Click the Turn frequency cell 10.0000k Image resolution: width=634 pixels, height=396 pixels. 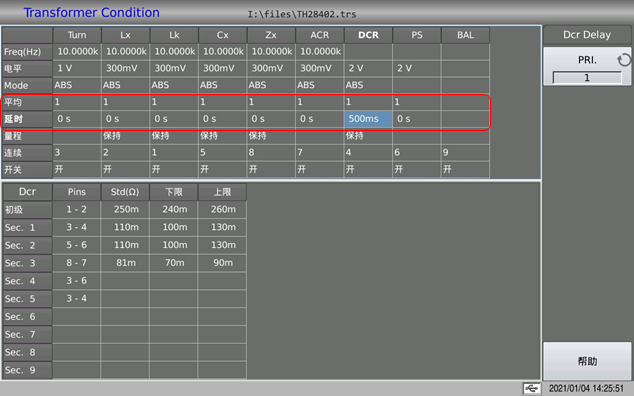pyautogui.click(x=77, y=52)
